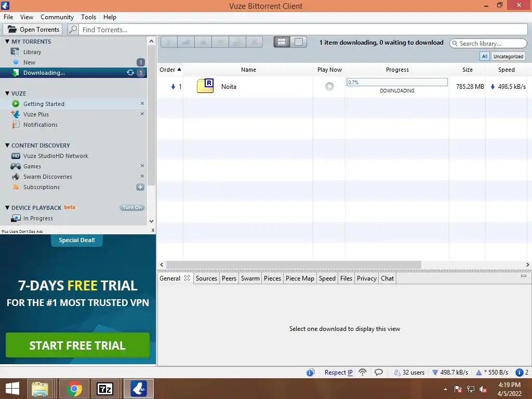
Task: Open In Progress under Device Playback
Action: pyautogui.click(x=38, y=218)
